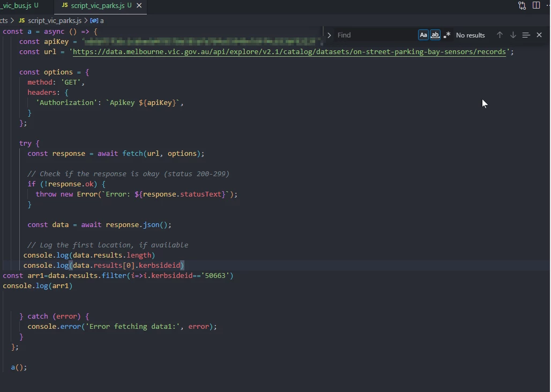Close the script_vic_parks.js tab
The image size is (551, 392).
tap(139, 5)
